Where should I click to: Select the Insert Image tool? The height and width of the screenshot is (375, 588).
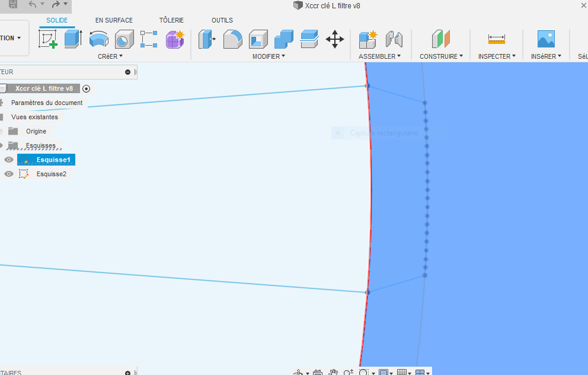coord(546,39)
